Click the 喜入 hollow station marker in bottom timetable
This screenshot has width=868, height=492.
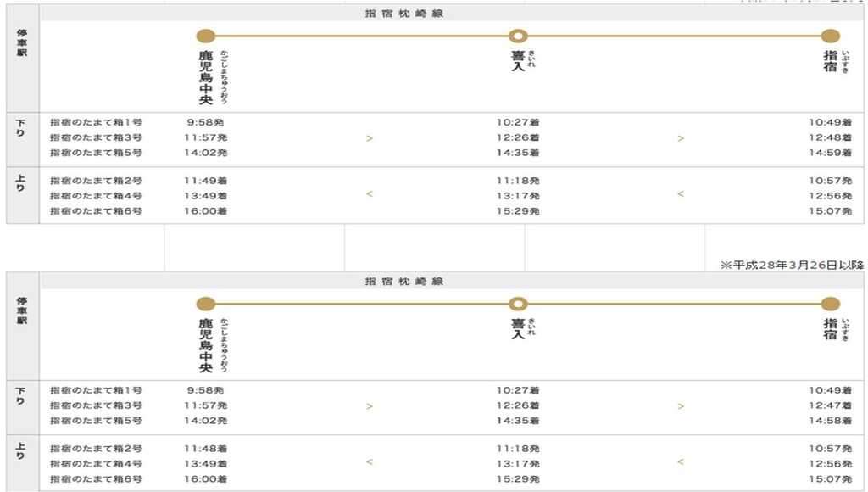(518, 304)
